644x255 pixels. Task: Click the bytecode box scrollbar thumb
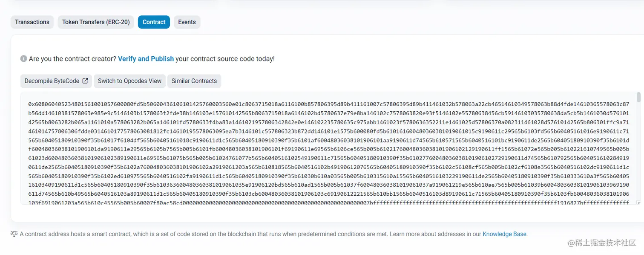(638, 97)
